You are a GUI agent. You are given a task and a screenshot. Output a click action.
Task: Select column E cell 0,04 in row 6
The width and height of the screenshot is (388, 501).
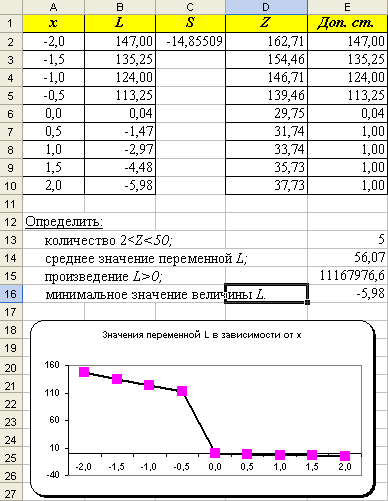tap(348, 113)
